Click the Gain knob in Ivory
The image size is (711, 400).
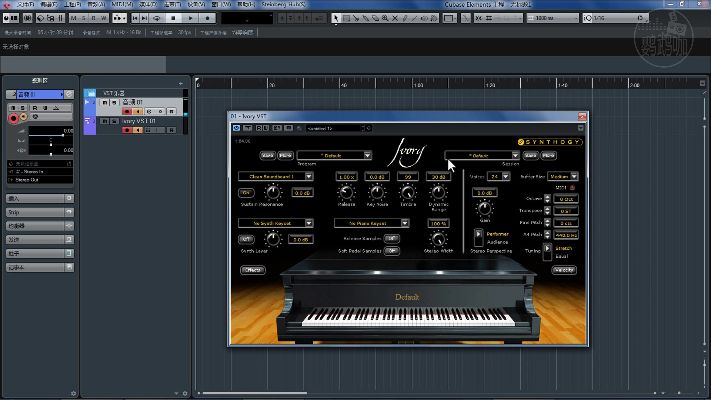pyautogui.click(x=485, y=207)
